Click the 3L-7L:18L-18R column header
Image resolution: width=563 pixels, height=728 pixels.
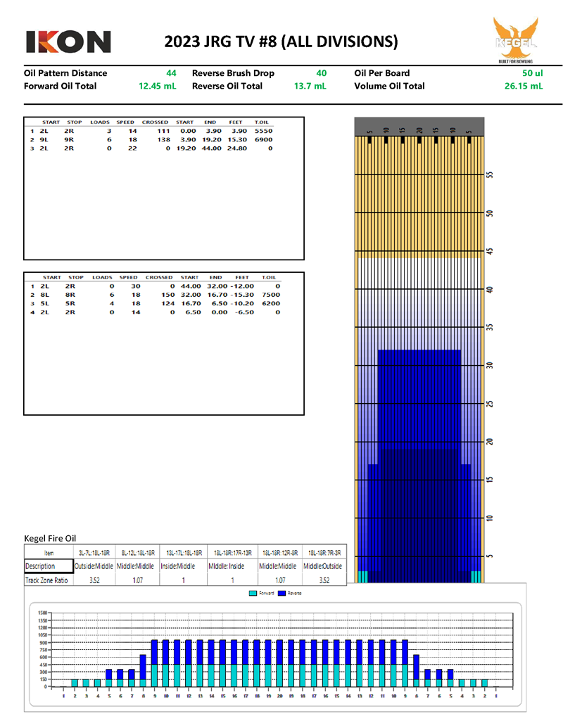94,554
